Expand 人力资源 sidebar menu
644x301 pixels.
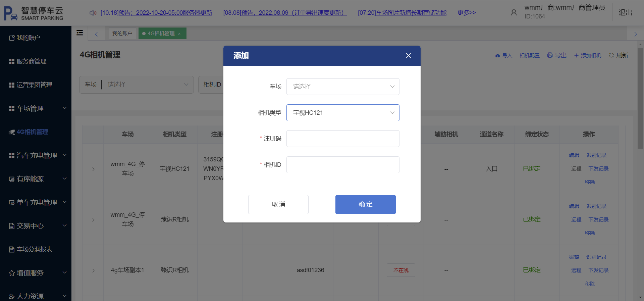[x=36, y=296]
